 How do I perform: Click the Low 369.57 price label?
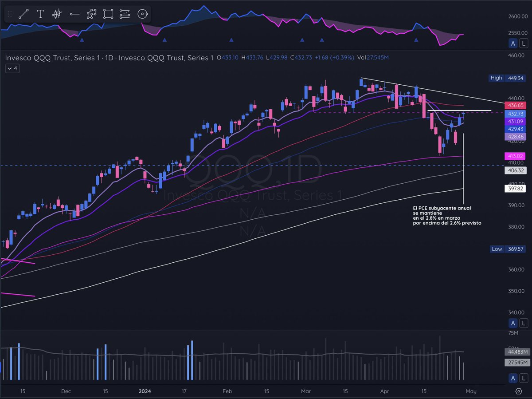pos(507,249)
